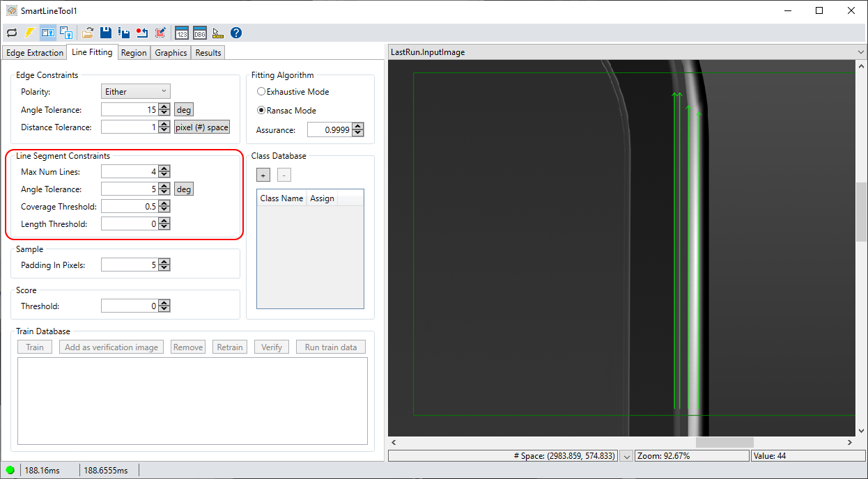Save the tool with the disk icon
The height and width of the screenshot is (479, 868).
coord(106,32)
